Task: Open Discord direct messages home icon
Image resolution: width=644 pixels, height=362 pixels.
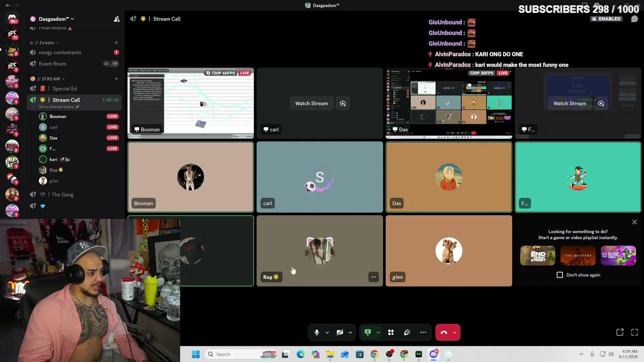Action: click(12, 18)
